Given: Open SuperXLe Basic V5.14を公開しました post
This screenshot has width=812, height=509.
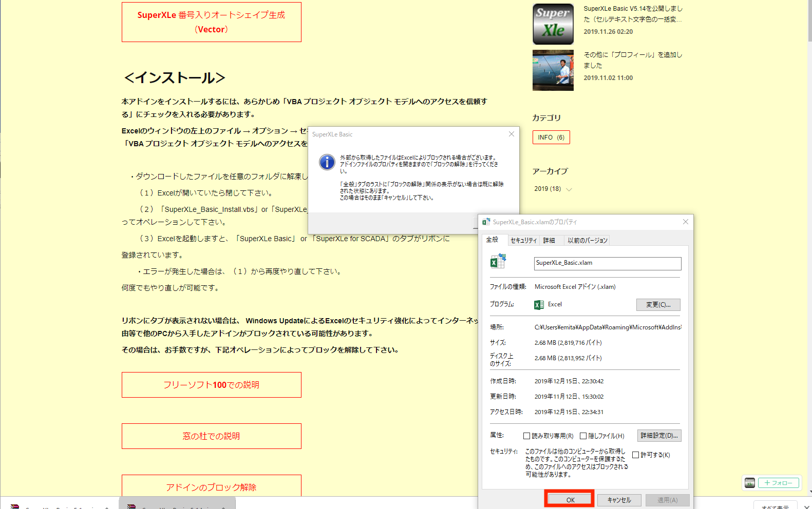Looking at the screenshot, I should [x=633, y=14].
